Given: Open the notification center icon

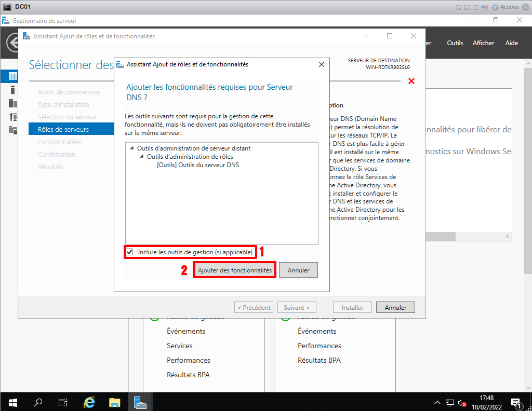Looking at the screenshot, I should pos(516,402).
